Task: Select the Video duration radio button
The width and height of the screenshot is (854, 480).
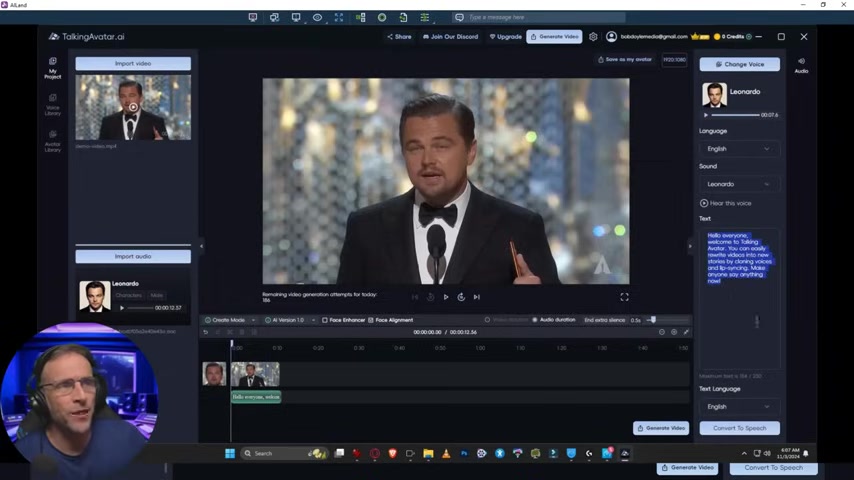Action: point(487,320)
